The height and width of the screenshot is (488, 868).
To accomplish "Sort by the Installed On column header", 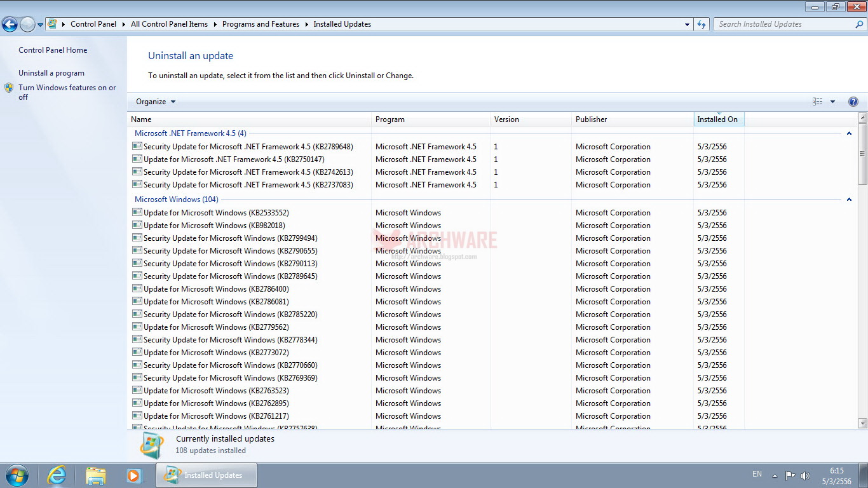I will 719,119.
